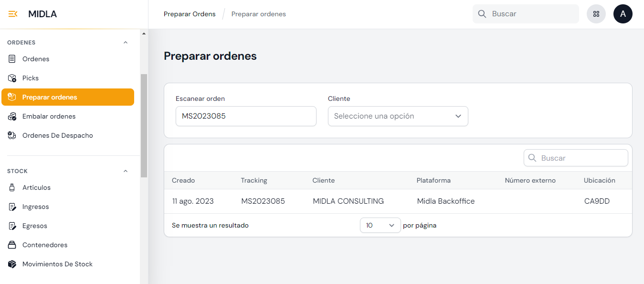The width and height of the screenshot is (644, 284).
Task: Collapse the STOCK section chevron
Action: [x=126, y=171]
